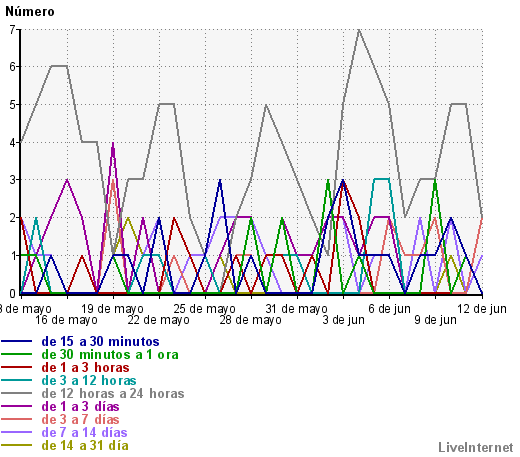Click the 'de 3 a 12 horas' legend label
This screenshot has width=520, height=457.
coord(89,381)
